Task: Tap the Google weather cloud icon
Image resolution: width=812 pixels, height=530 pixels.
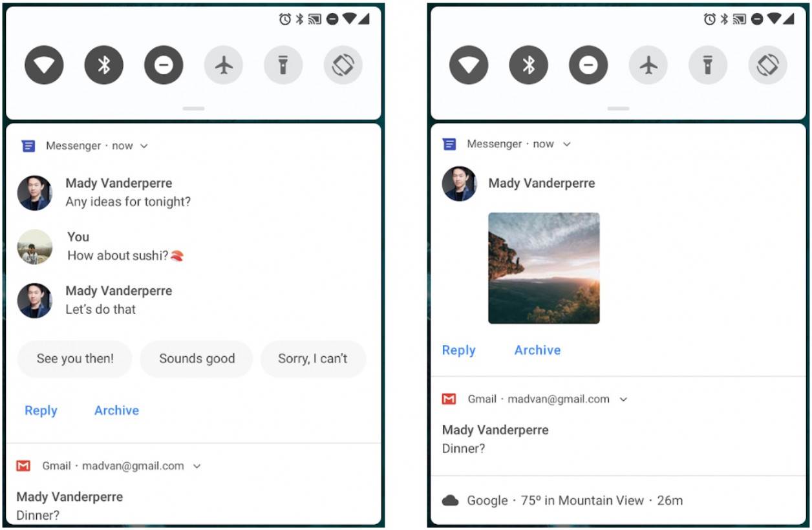Action: pyautogui.click(x=451, y=500)
